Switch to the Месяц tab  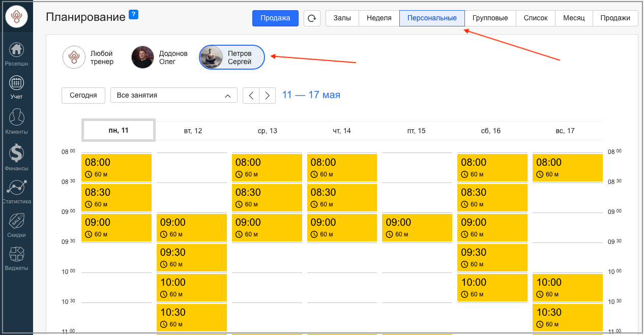[574, 18]
